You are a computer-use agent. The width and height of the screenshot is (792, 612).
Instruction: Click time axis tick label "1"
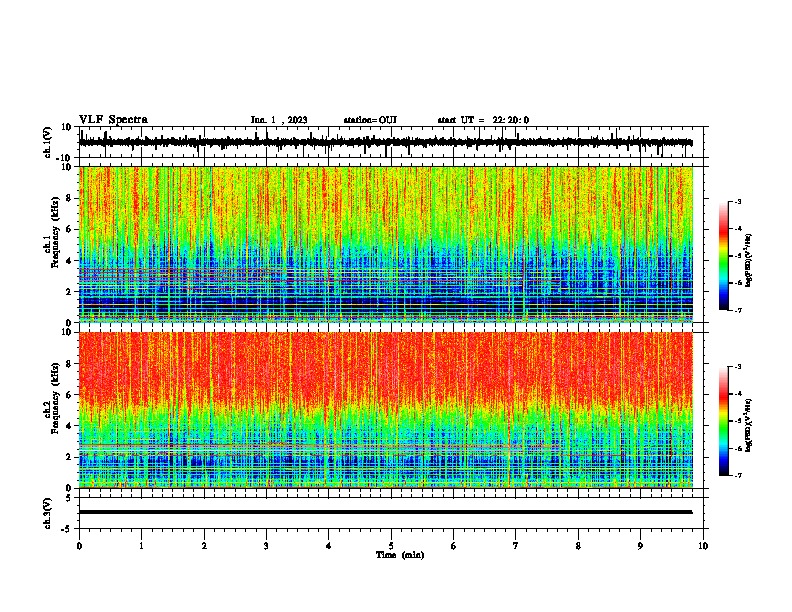[x=141, y=546]
